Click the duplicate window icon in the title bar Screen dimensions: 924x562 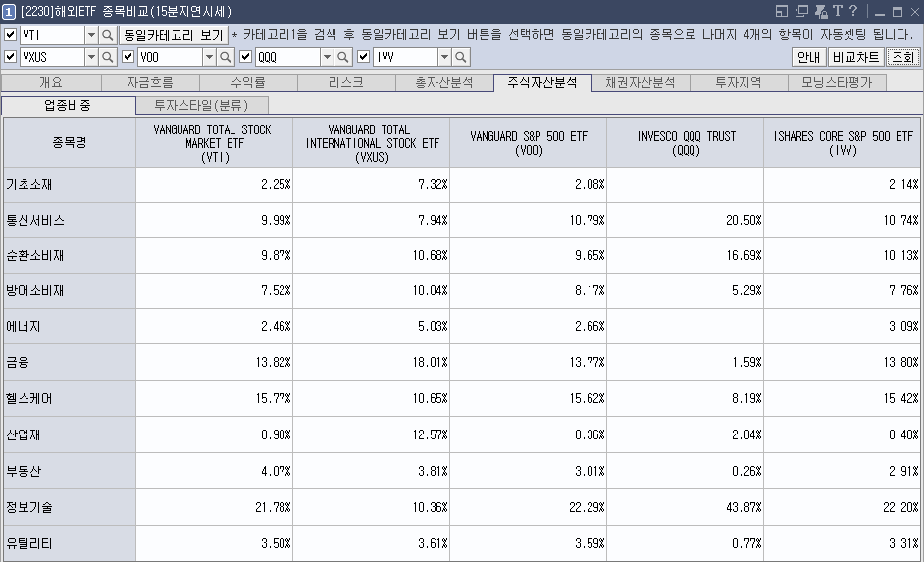pyautogui.click(x=801, y=11)
